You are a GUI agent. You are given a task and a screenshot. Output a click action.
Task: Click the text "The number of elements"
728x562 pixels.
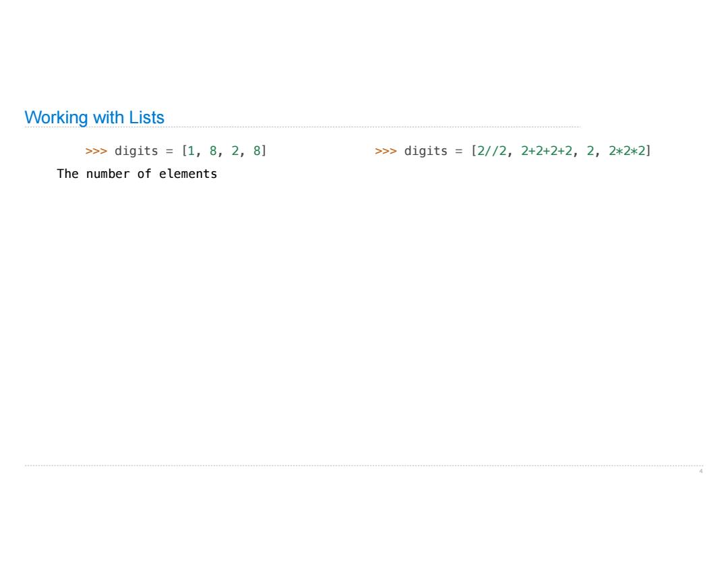pyautogui.click(x=137, y=174)
